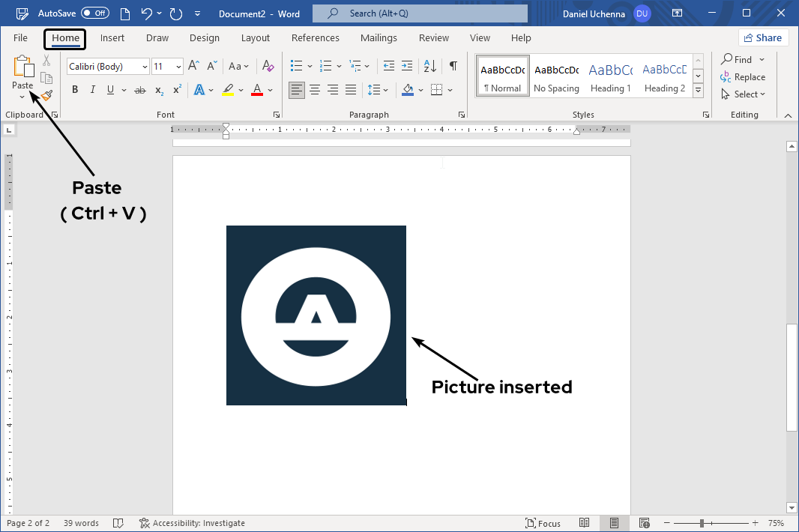This screenshot has width=799, height=532.
Task: Click the Subscript icon
Action: [158, 89]
